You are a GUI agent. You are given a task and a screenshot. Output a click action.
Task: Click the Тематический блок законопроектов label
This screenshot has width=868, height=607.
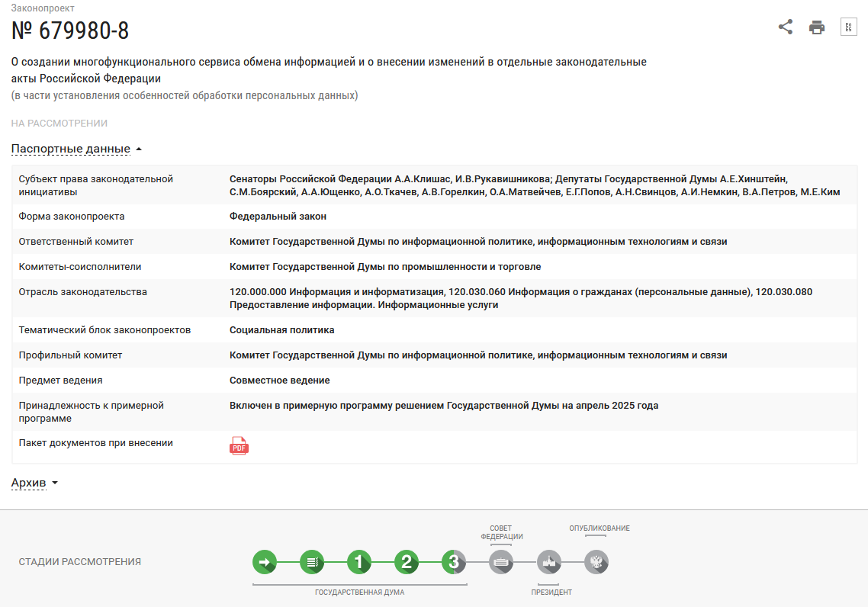(x=104, y=329)
